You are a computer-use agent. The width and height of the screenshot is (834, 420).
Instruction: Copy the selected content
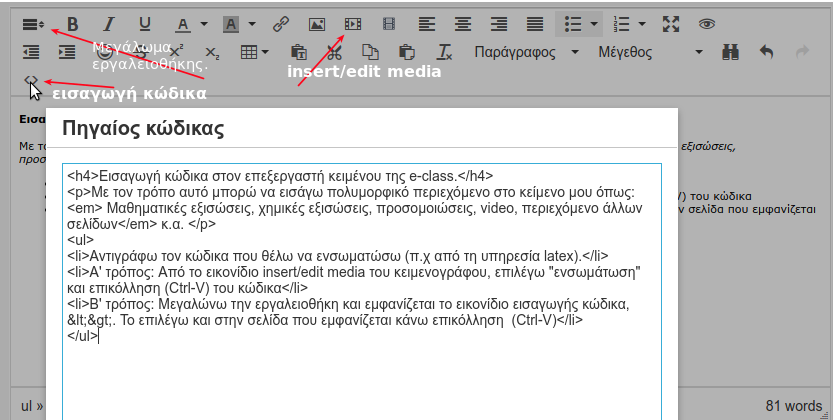tap(370, 52)
